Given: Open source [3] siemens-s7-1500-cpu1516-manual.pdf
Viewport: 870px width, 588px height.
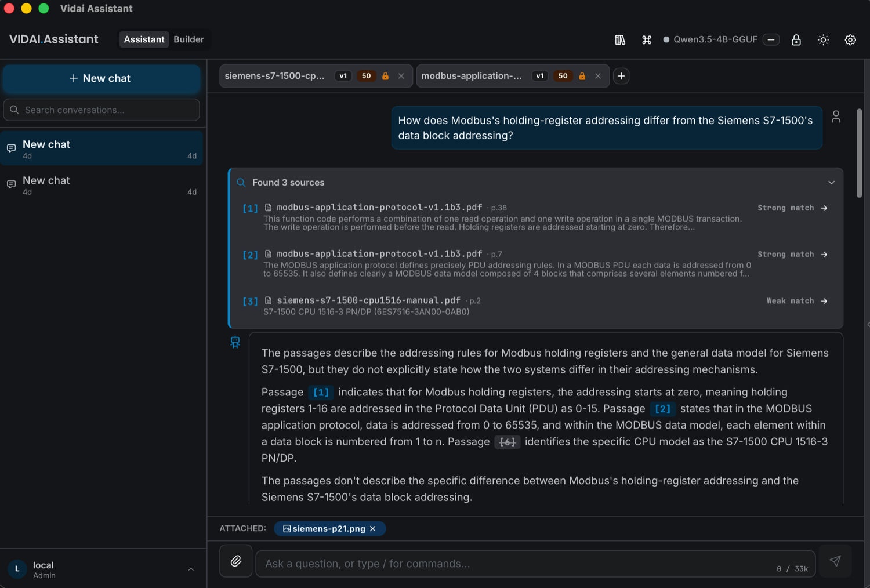Looking at the screenshot, I should [535, 306].
